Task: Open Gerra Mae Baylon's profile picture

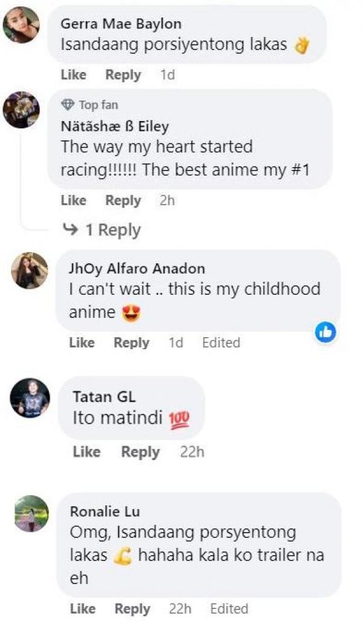Action: [21, 25]
